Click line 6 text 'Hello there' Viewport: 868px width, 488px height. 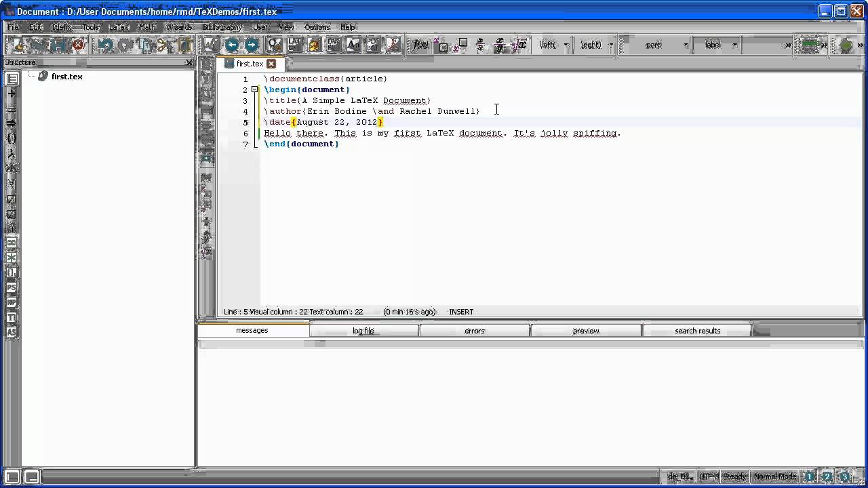point(294,133)
